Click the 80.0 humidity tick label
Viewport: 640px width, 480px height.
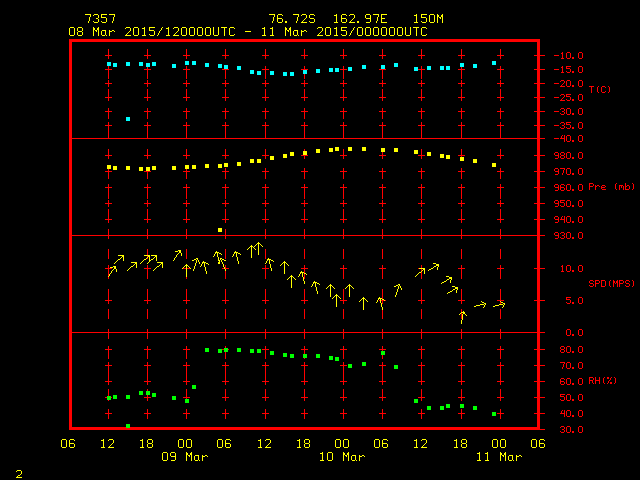(566, 350)
